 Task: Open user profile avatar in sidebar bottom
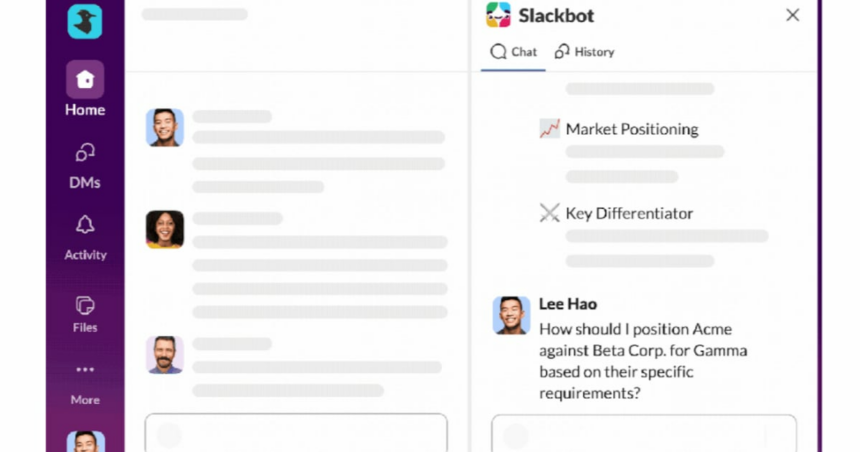85,441
